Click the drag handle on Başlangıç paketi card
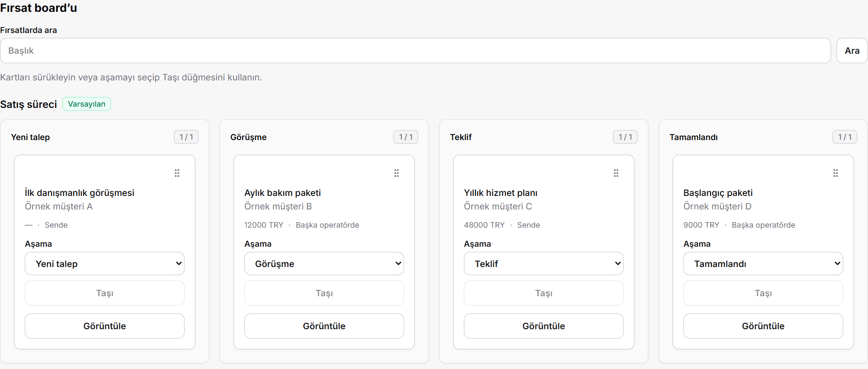This screenshot has height=369, width=868. tap(835, 173)
